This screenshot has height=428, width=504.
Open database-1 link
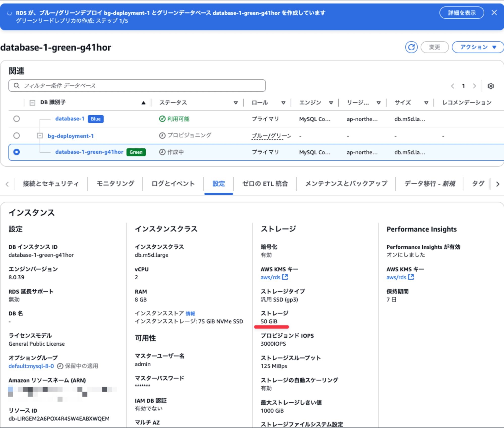(70, 119)
